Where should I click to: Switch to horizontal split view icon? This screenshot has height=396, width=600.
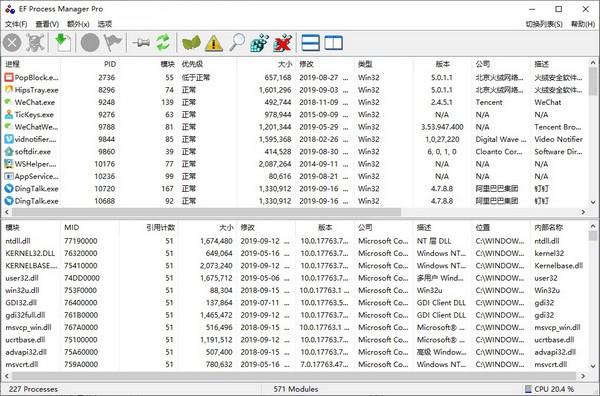(311, 42)
